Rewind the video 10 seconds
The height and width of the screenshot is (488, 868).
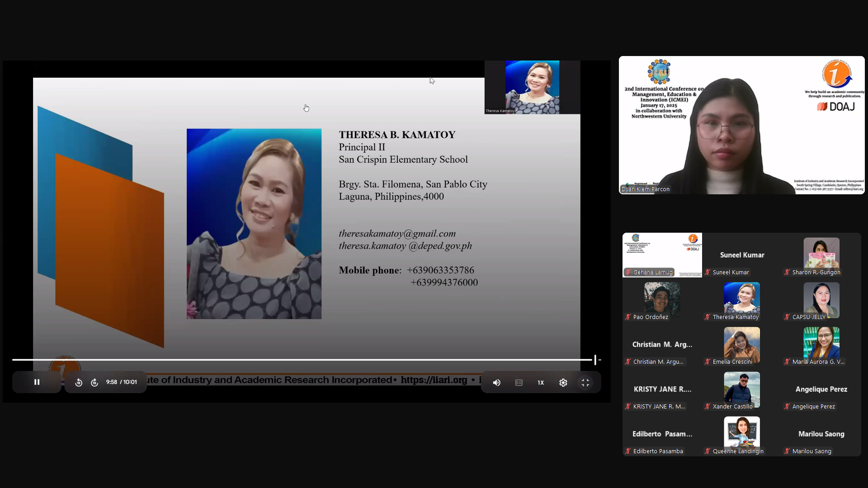point(79,383)
